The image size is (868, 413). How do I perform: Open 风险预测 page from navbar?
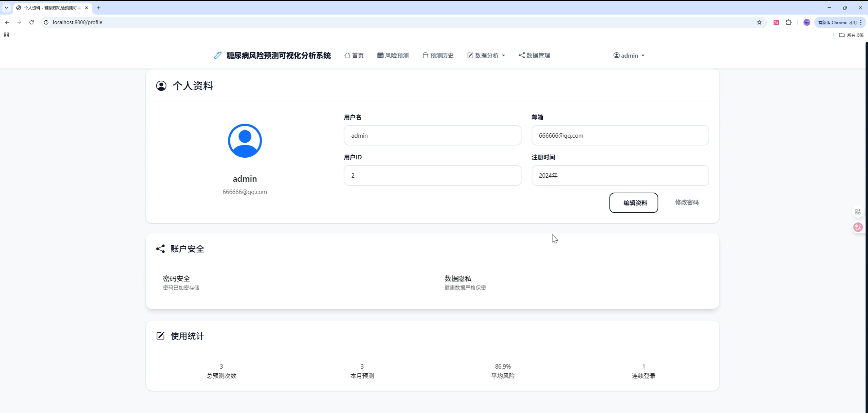(393, 55)
